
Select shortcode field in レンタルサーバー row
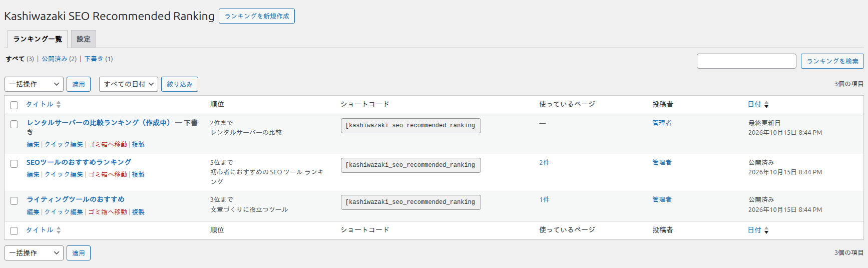pyautogui.click(x=411, y=126)
